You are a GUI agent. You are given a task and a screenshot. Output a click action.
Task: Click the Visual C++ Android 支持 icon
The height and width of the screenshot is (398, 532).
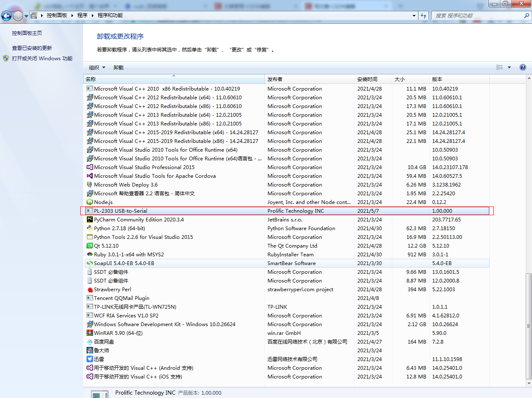coord(89,368)
